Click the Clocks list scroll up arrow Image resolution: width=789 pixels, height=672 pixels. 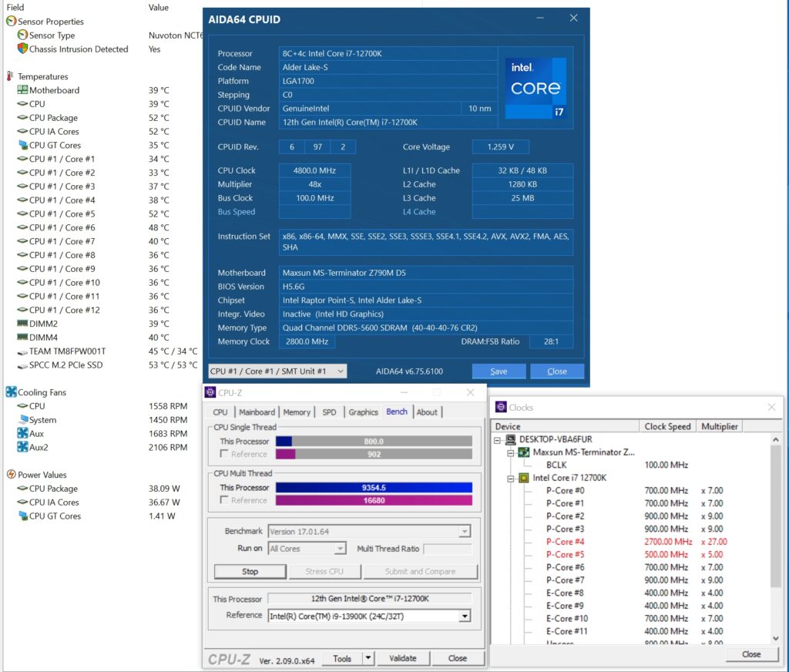pyautogui.click(x=775, y=439)
